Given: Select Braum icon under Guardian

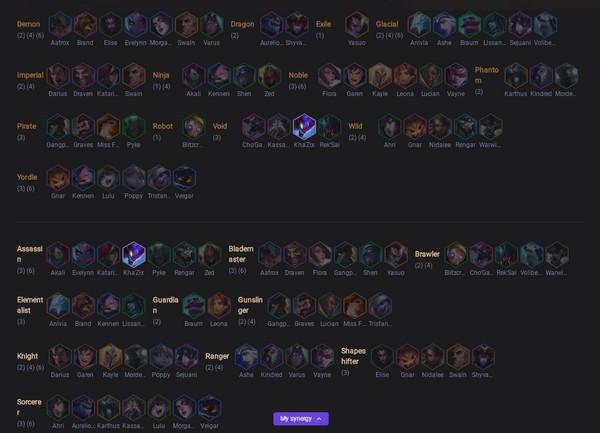Looking at the screenshot, I should click(x=194, y=306).
